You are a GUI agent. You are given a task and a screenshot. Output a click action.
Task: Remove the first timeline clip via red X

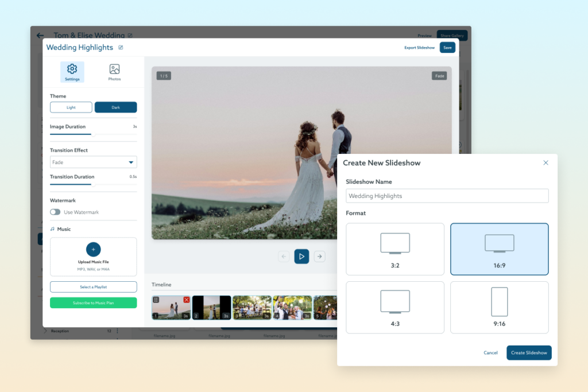186,300
